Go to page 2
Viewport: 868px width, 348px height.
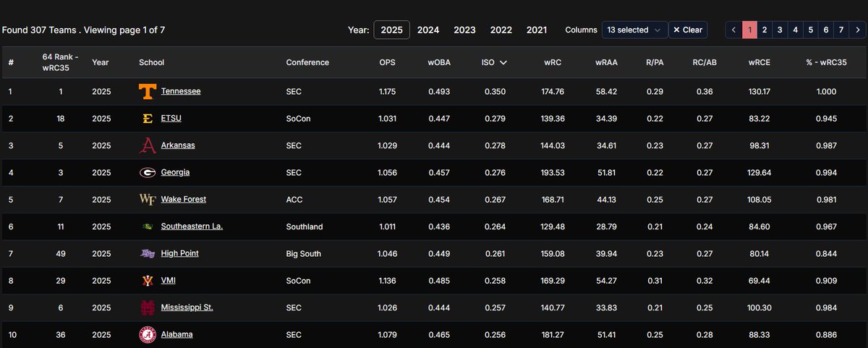coord(765,30)
